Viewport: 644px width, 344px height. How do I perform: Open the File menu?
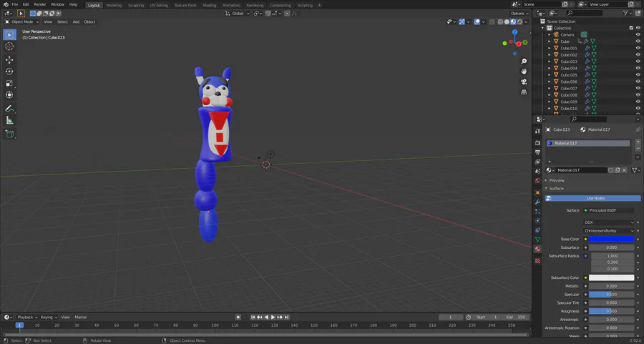(15, 4)
